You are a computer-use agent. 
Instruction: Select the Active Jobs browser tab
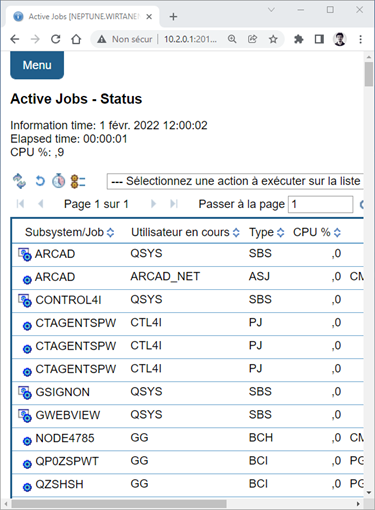pyautogui.click(x=83, y=16)
